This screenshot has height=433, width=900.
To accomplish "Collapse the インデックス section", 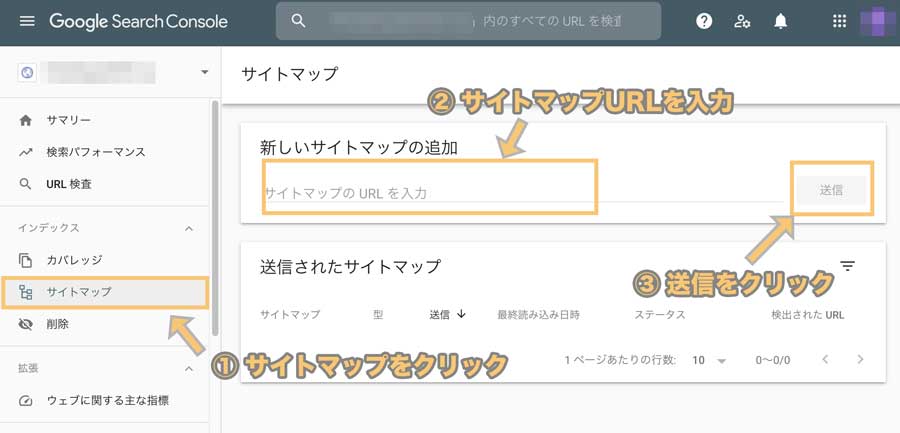I will (x=188, y=229).
